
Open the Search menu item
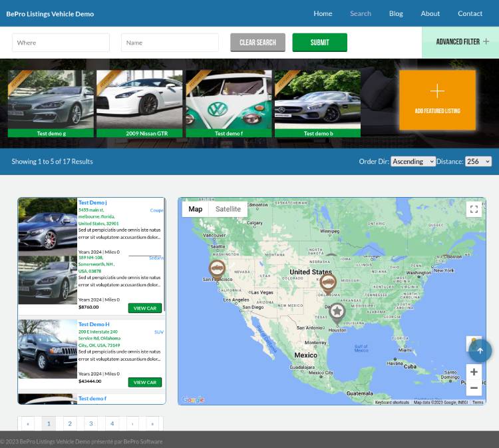(361, 13)
